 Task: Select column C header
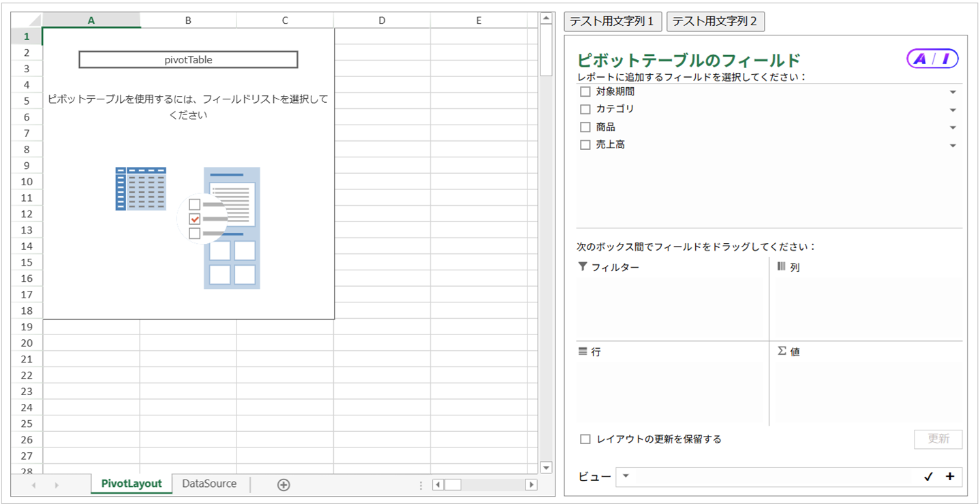[x=285, y=20]
